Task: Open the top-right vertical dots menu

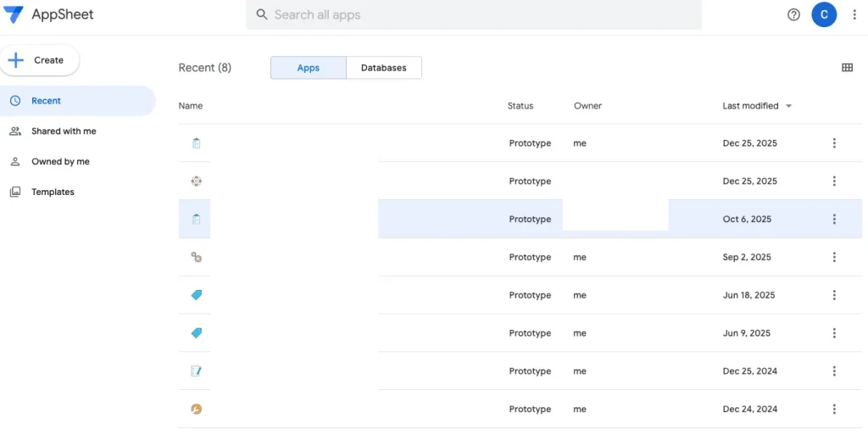Action: [x=854, y=14]
